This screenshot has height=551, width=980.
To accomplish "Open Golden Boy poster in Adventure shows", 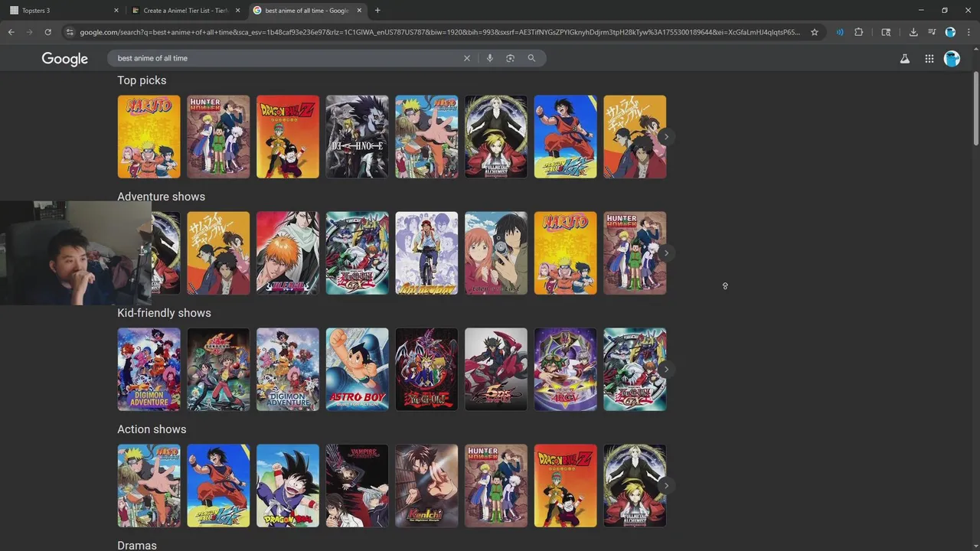I will pos(426,253).
